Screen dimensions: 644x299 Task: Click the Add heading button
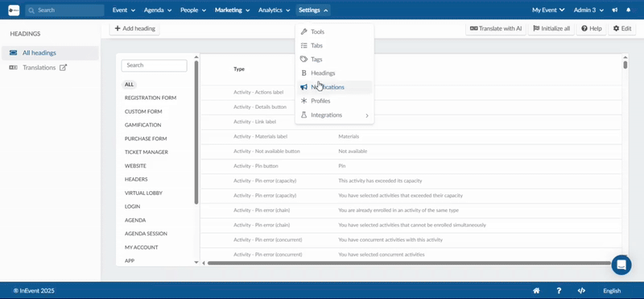click(134, 29)
